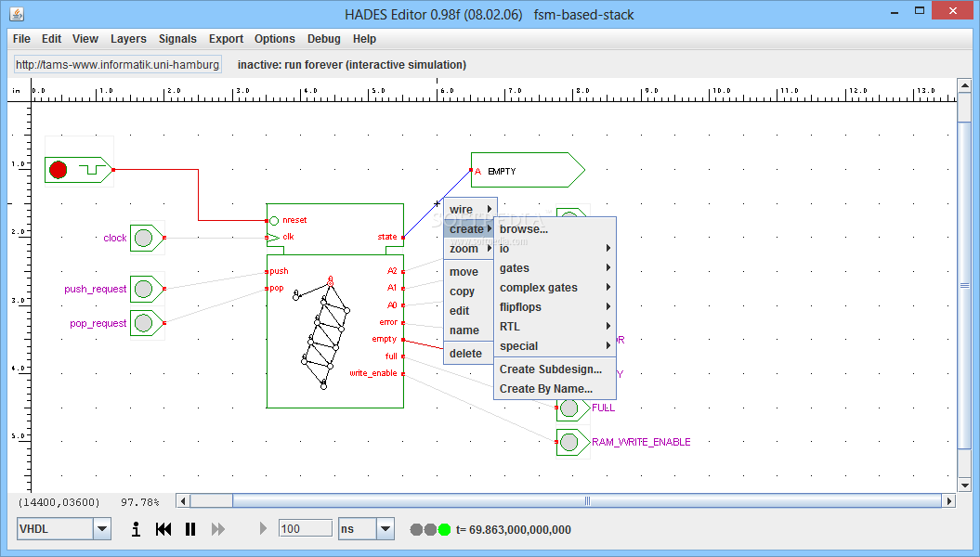Choose create in the context menu
Image resolution: width=980 pixels, height=557 pixels.
tap(470, 229)
